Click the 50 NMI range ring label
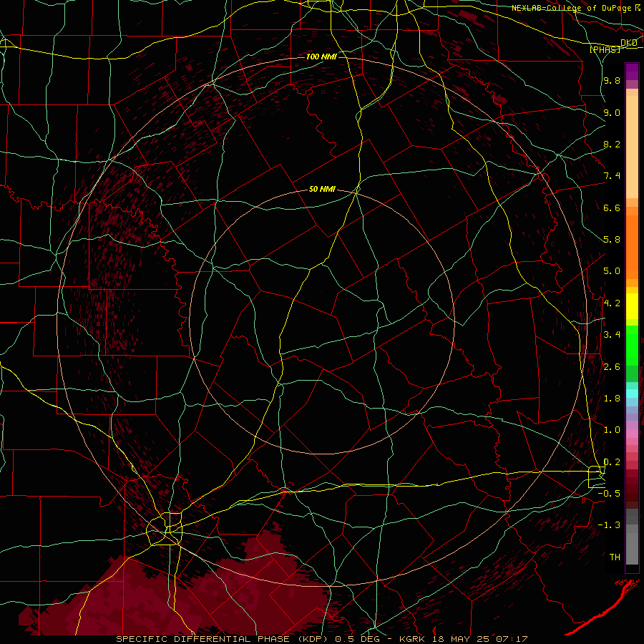The height and width of the screenshot is (644, 644). pyautogui.click(x=322, y=190)
